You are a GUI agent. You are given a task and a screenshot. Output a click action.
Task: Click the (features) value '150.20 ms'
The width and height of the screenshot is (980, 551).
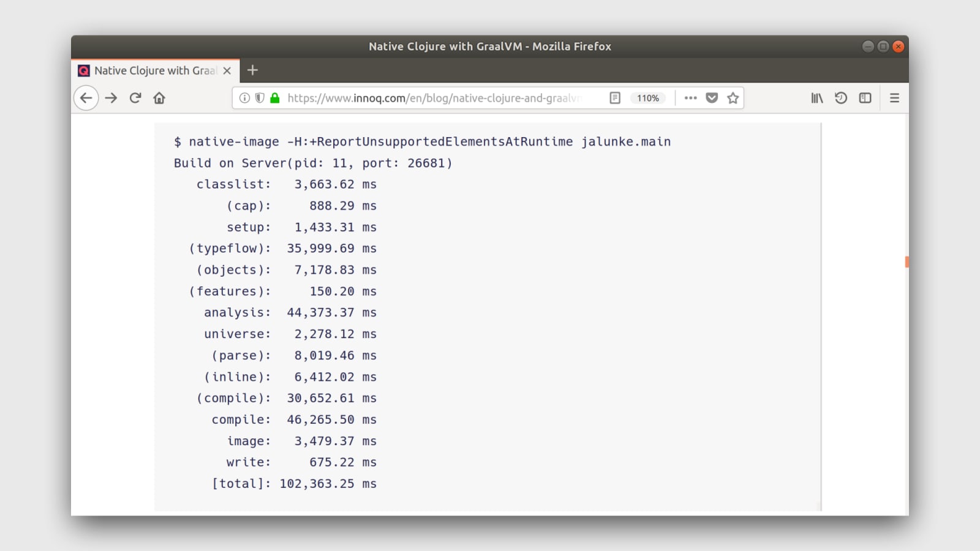point(343,291)
